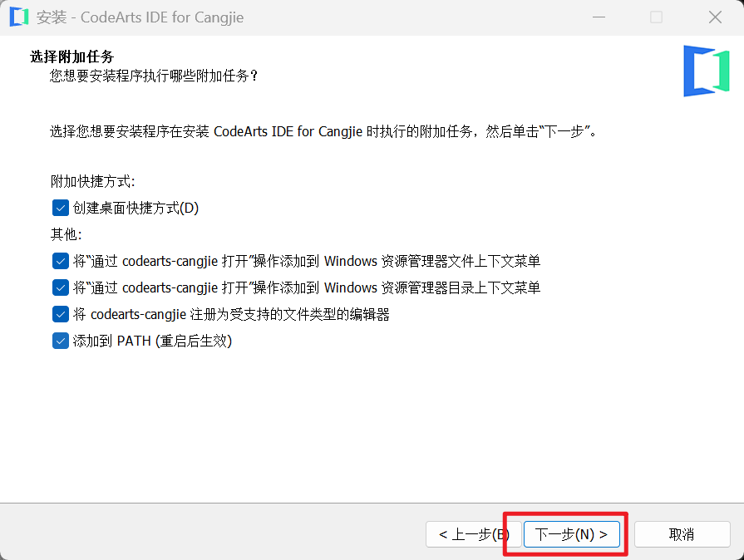Toggle the 资源管理器目录上下文菜单 checkbox

pos(60,287)
